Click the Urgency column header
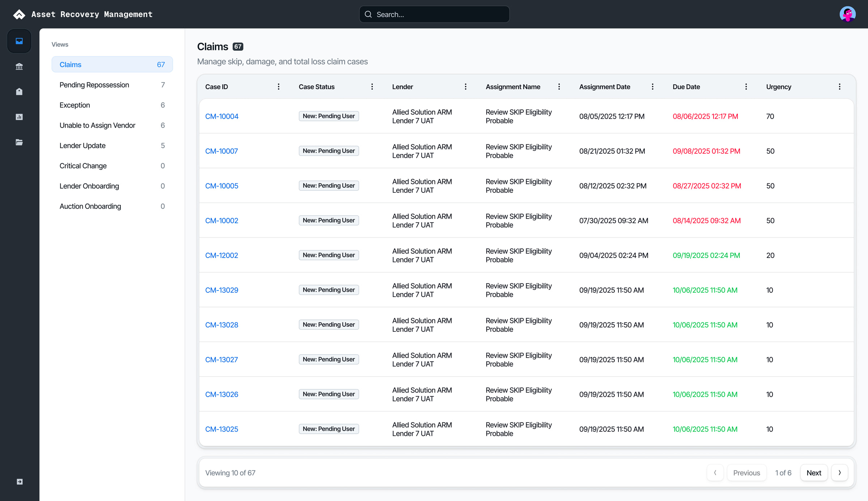The width and height of the screenshot is (868, 501). point(778,86)
